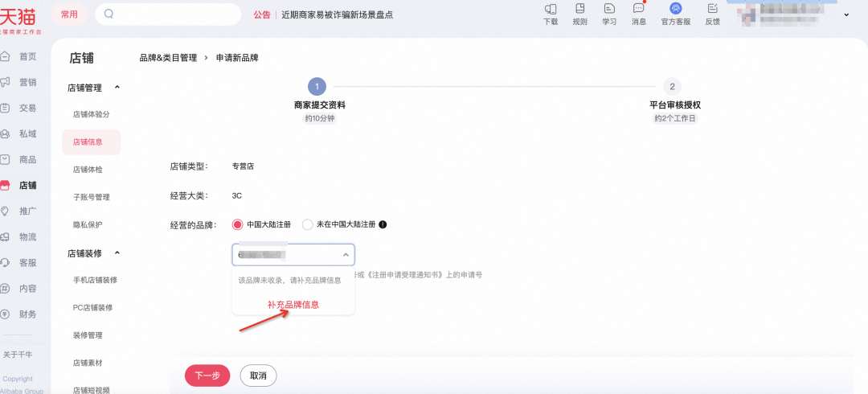Open 消息 messages icon

coord(638,9)
